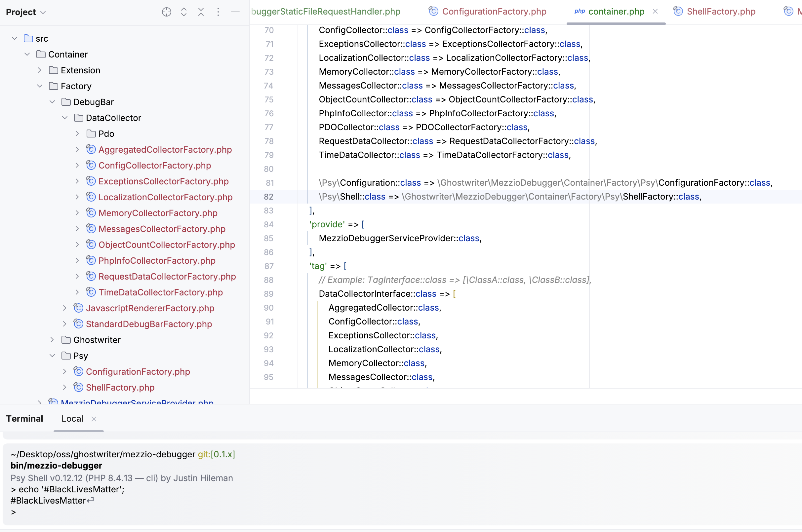Close the Local terminal session tab
This screenshot has height=532, width=802.
(x=94, y=419)
